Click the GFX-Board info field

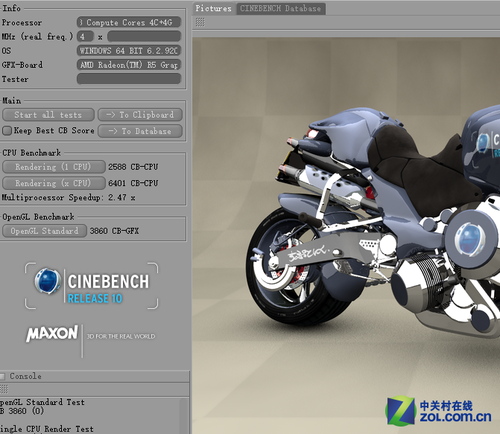click(129, 65)
